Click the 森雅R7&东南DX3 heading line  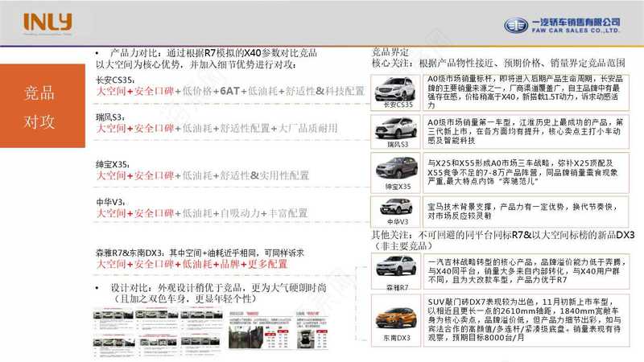[x=200, y=253]
